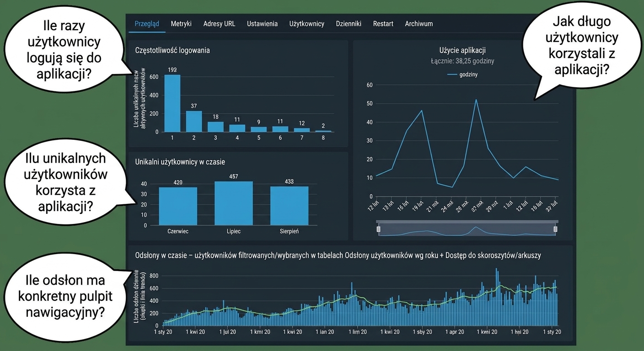Open the Ustawienia tab
Image resolution: width=644 pixels, height=351 pixels.
pyautogui.click(x=262, y=24)
